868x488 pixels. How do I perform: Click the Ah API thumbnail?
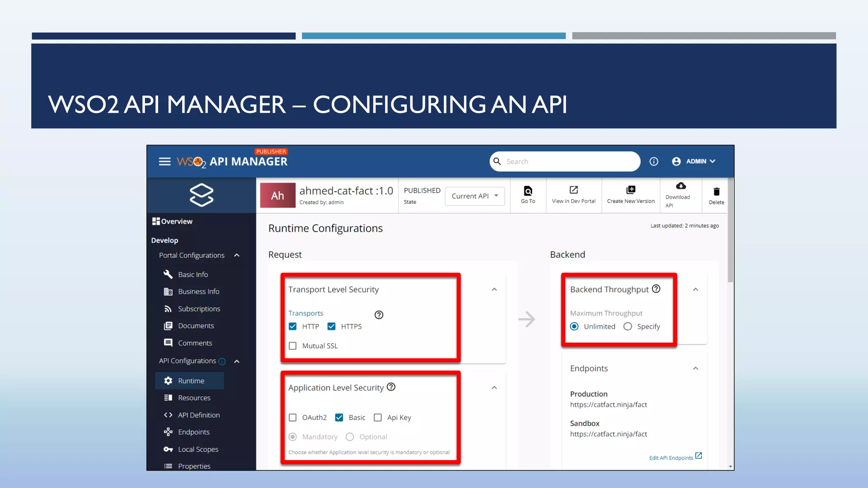pyautogui.click(x=278, y=195)
